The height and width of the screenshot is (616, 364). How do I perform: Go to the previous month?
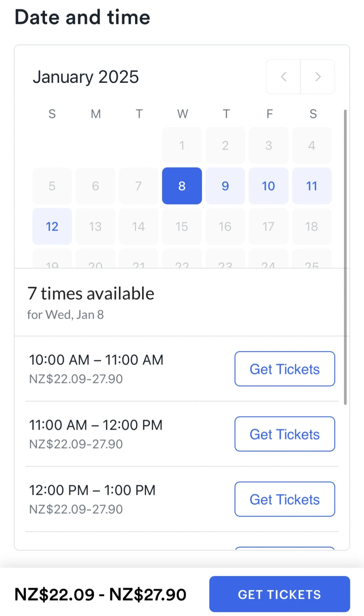[283, 77]
